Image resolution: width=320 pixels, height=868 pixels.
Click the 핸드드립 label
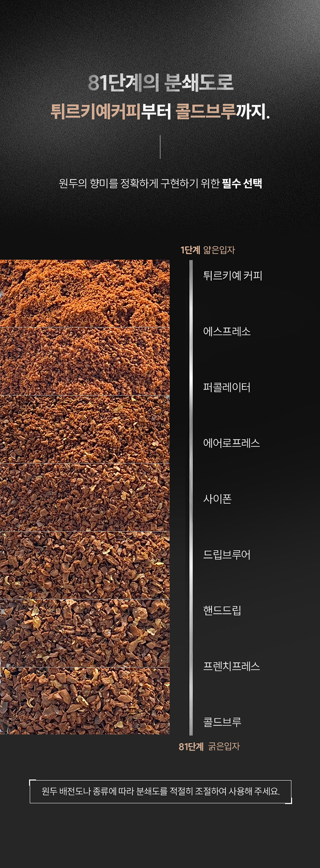[222, 610]
